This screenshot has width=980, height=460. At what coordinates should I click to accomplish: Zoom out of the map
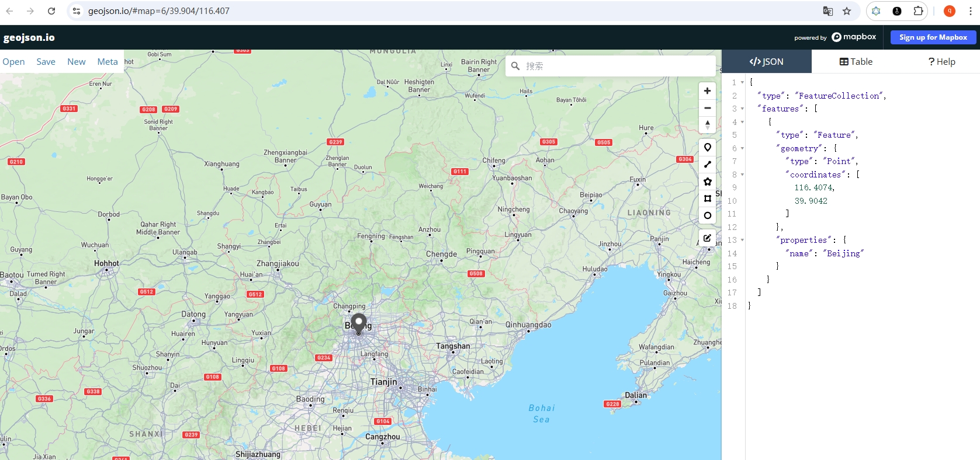(707, 108)
